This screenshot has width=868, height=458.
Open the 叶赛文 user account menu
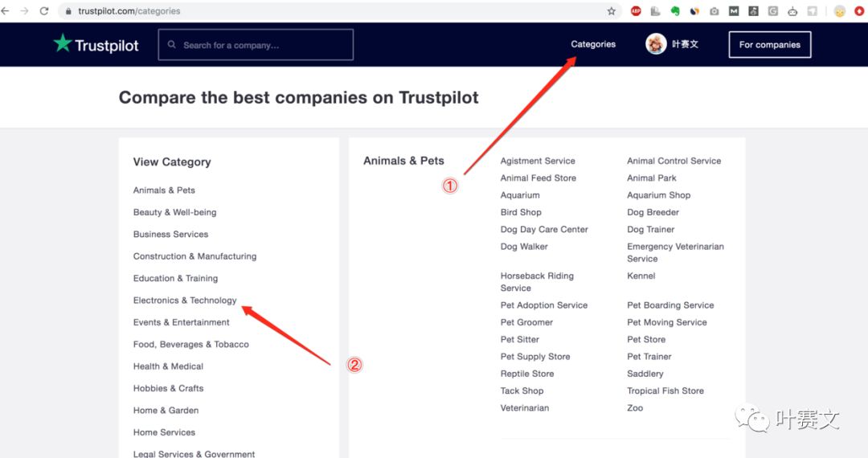[x=686, y=44]
